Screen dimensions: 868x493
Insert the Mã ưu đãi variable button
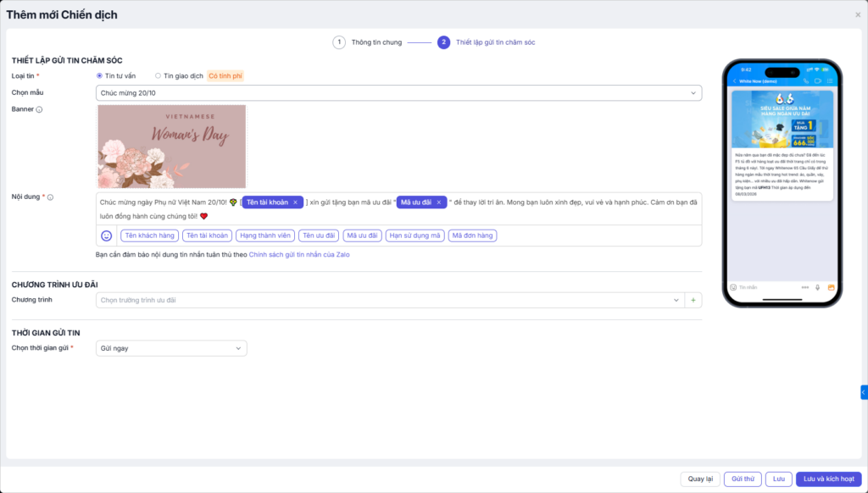[x=362, y=235]
